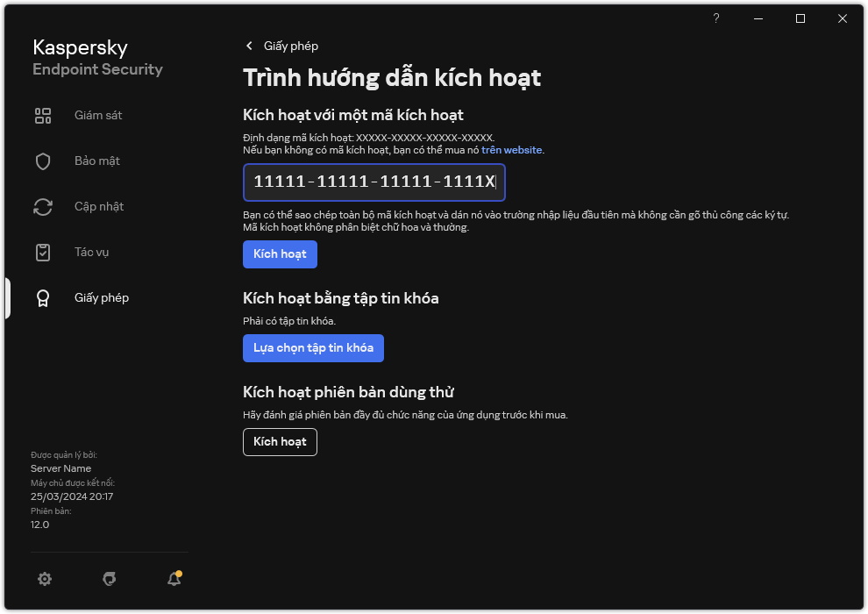This screenshot has width=868, height=614.
Task: Click the Giám sát dashboard grid icon
Action: [43, 116]
